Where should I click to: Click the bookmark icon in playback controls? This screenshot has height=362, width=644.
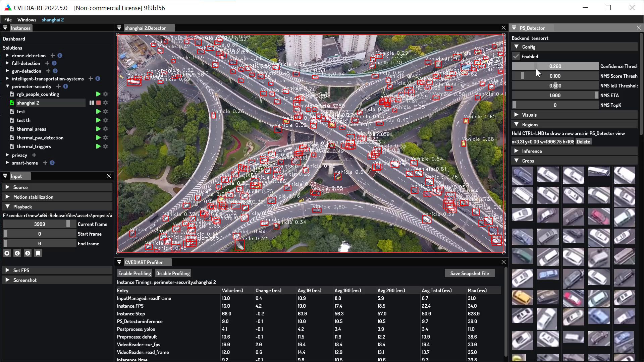(x=38, y=253)
